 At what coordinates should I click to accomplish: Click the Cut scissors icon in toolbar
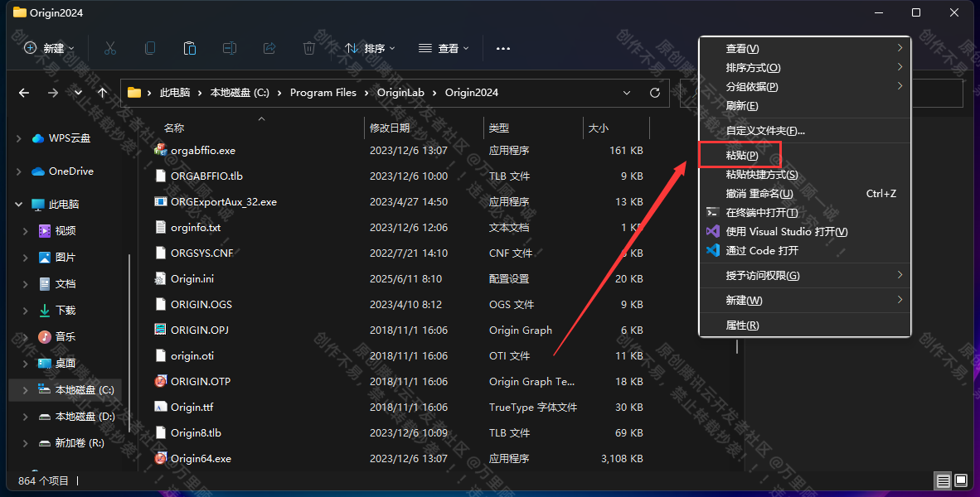[x=110, y=48]
